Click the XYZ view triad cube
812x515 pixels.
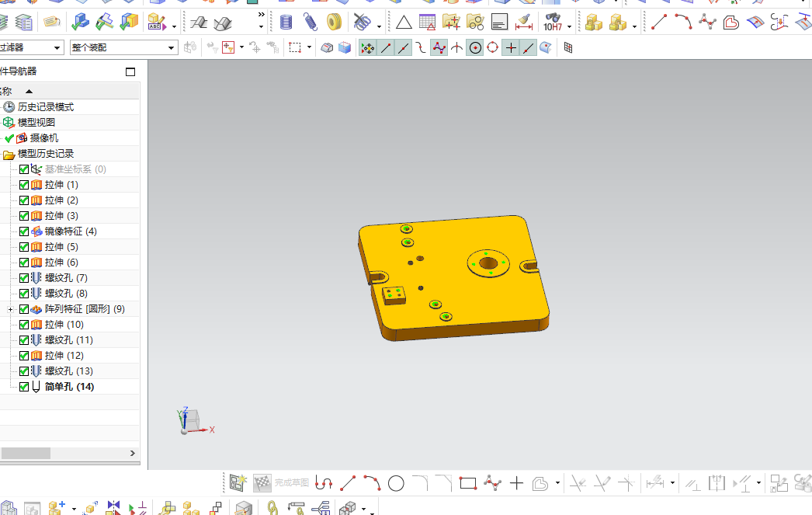190,420
